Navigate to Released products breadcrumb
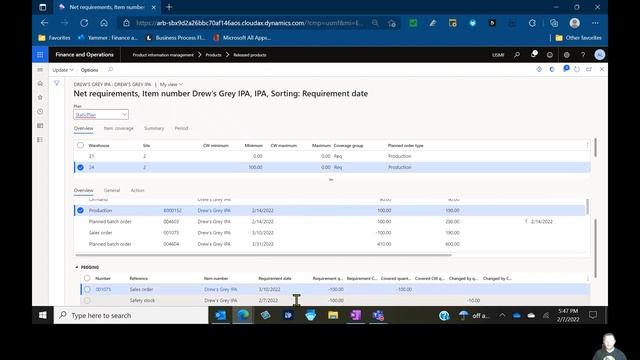Screen dimensions: 640x360 pyautogui.click(x=250, y=55)
